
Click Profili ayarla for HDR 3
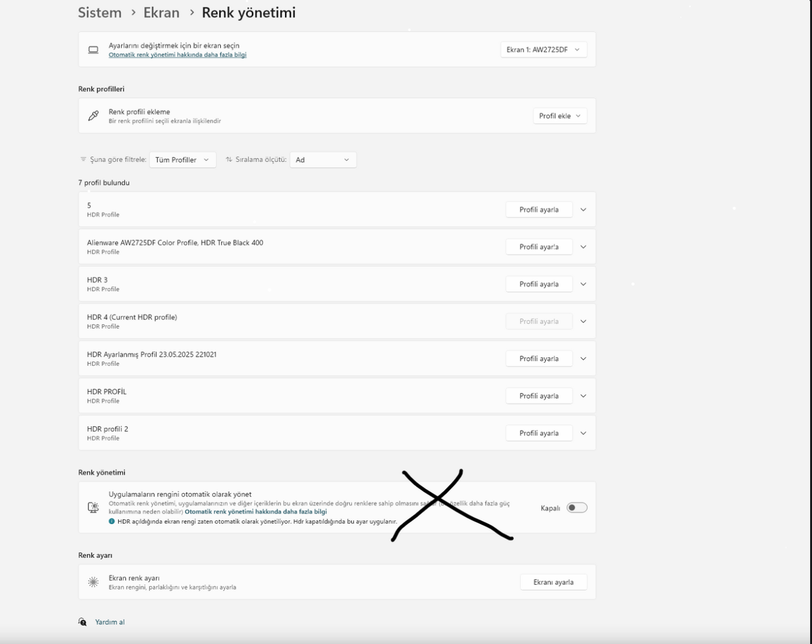pyautogui.click(x=539, y=284)
